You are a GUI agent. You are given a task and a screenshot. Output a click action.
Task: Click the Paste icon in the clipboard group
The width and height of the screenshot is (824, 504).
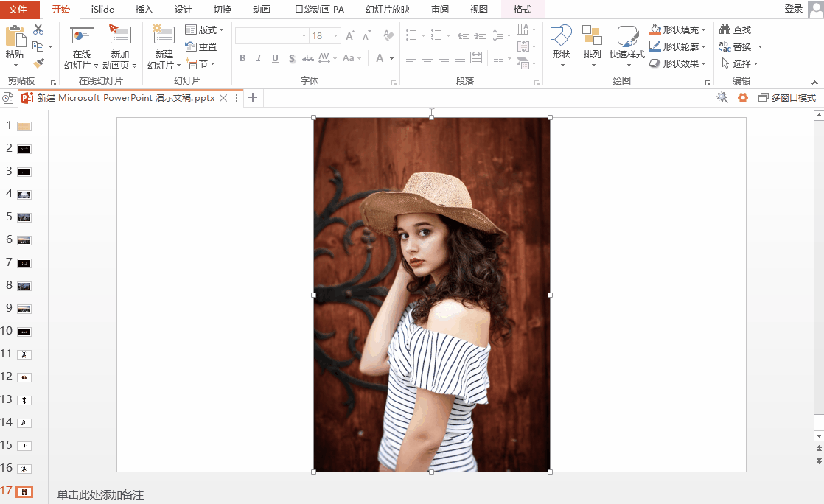pyautogui.click(x=15, y=37)
